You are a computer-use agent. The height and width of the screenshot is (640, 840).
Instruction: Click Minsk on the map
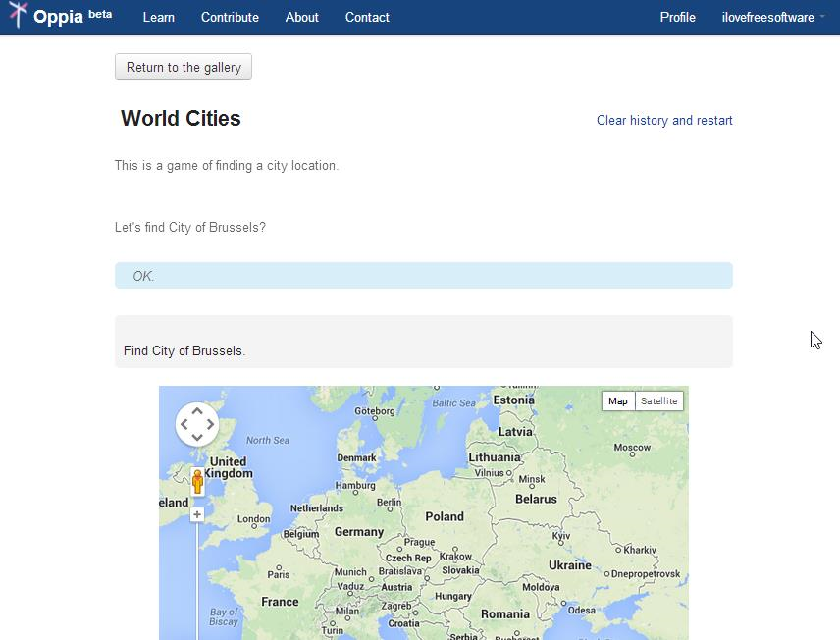click(x=532, y=479)
